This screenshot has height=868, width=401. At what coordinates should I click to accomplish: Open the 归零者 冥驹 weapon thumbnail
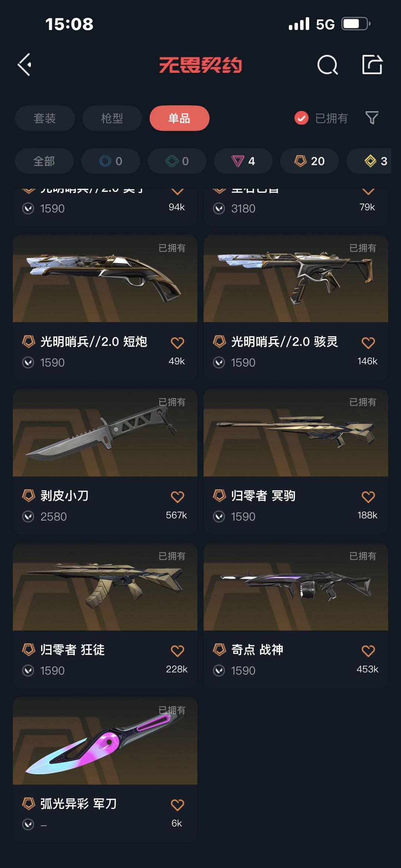click(x=296, y=433)
